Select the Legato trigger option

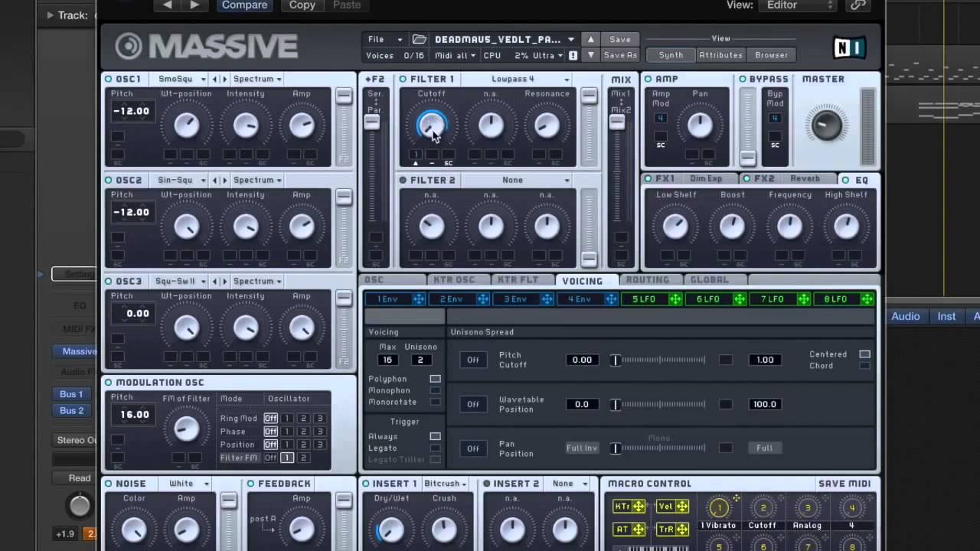435,448
